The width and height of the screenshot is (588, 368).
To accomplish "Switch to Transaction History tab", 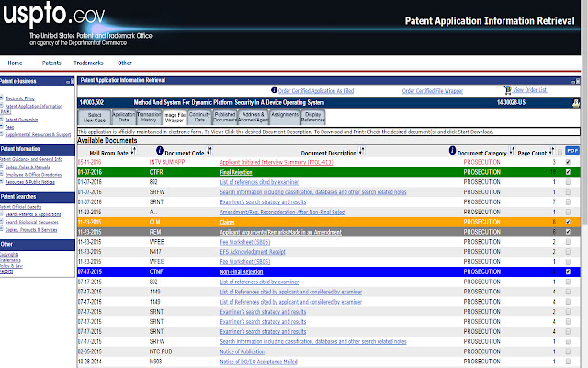I will (x=149, y=117).
